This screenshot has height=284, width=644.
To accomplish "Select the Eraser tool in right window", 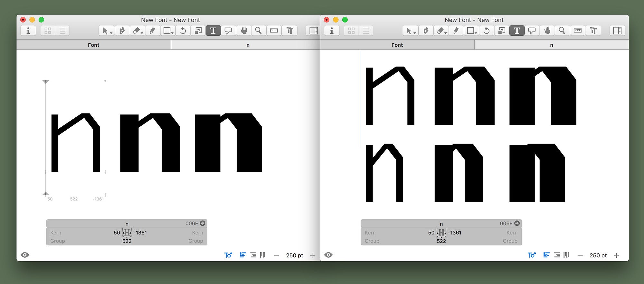I will (x=441, y=31).
